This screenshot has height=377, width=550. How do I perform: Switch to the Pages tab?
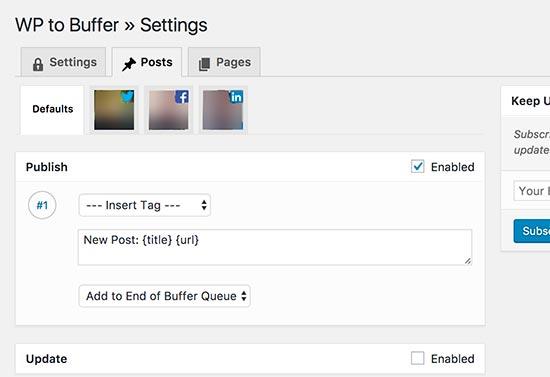[224, 62]
